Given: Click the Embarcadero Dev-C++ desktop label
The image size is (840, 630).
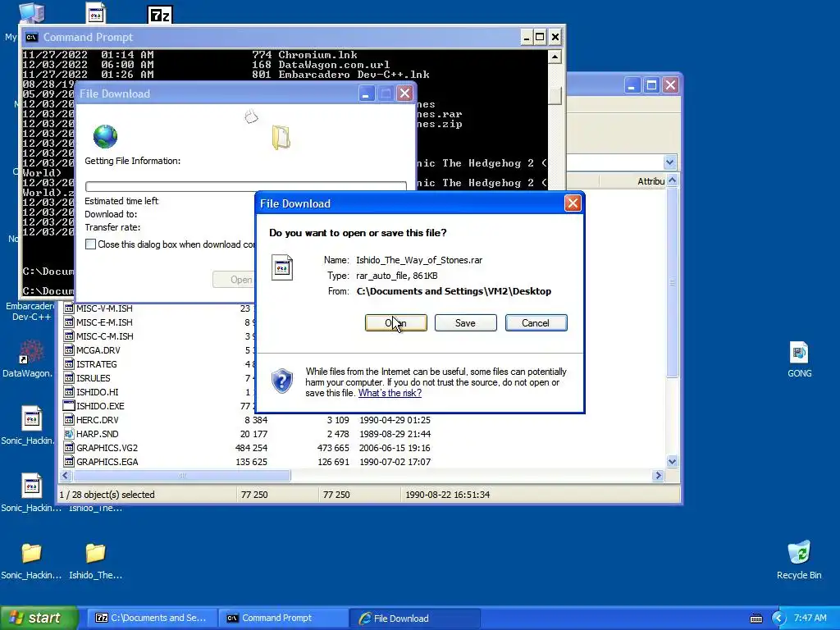Looking at the screenshot, I should pyautogui.click(x=30, y=311).
